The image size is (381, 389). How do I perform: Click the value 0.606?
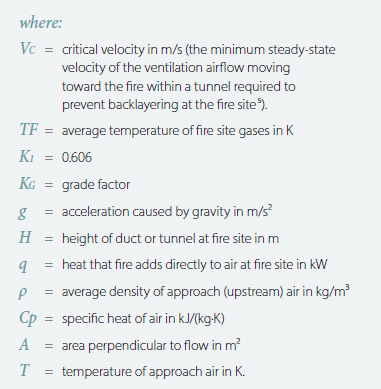77,157
